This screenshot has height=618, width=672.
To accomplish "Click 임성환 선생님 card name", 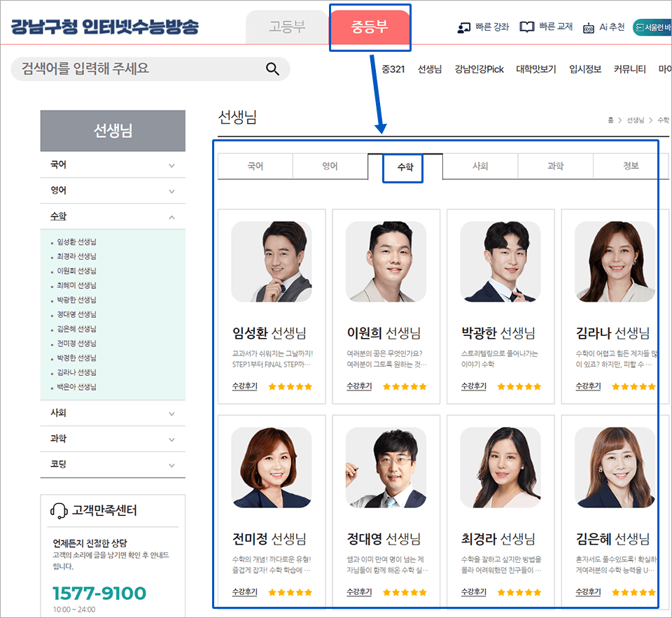I will click(x=269, y=332).
